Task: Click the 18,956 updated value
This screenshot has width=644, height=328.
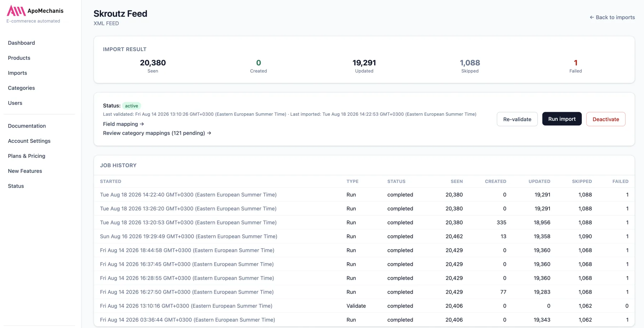Action: (542, 223)
